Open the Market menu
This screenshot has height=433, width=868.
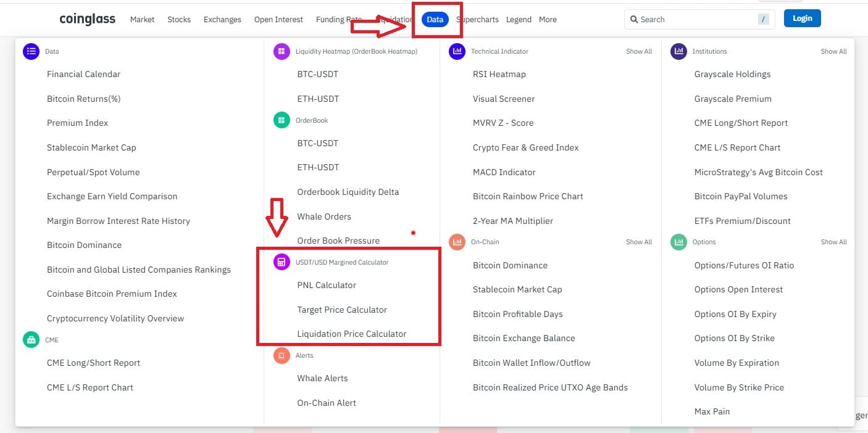pos(142,20)
